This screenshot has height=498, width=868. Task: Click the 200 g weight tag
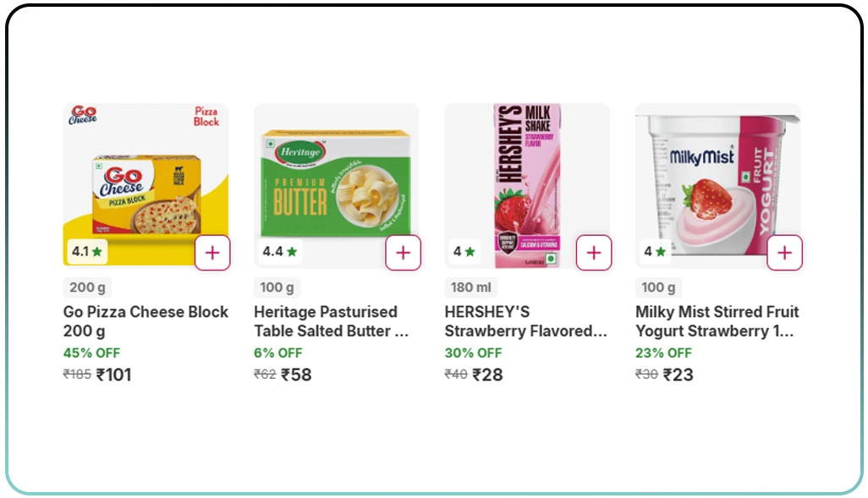pyautogui.click(x=87, y=287)
